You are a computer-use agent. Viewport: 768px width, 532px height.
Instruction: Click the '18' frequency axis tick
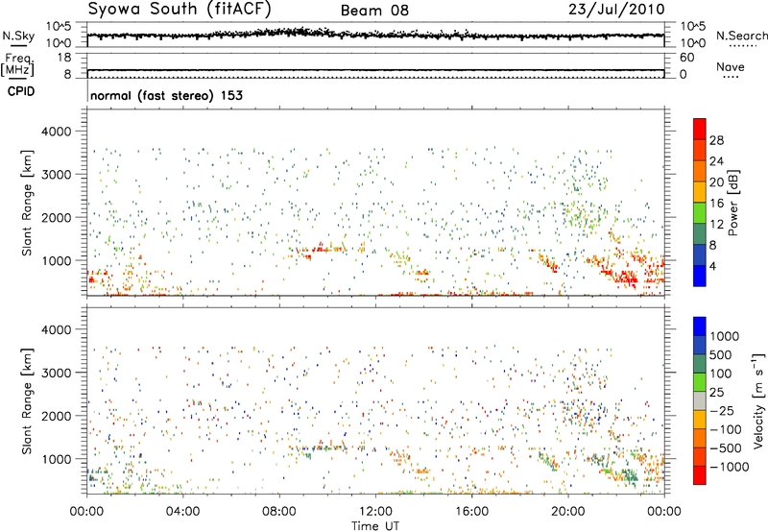click(63, 58)
